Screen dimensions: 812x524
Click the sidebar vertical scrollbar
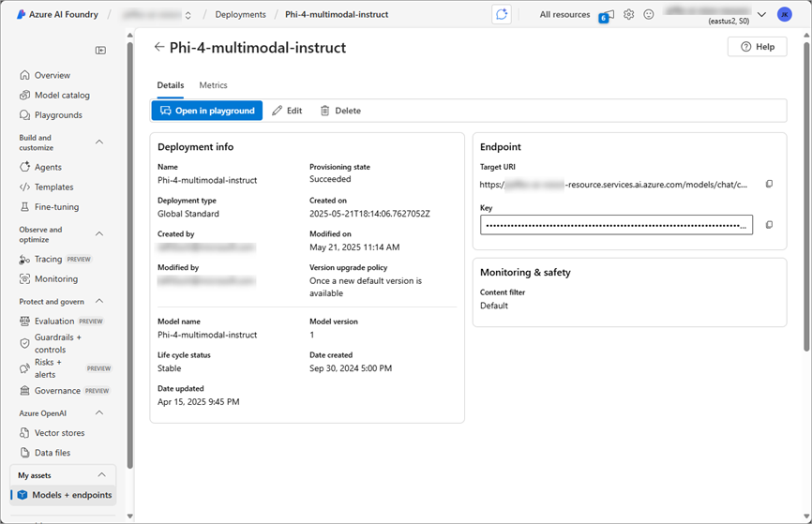[130, 254]
